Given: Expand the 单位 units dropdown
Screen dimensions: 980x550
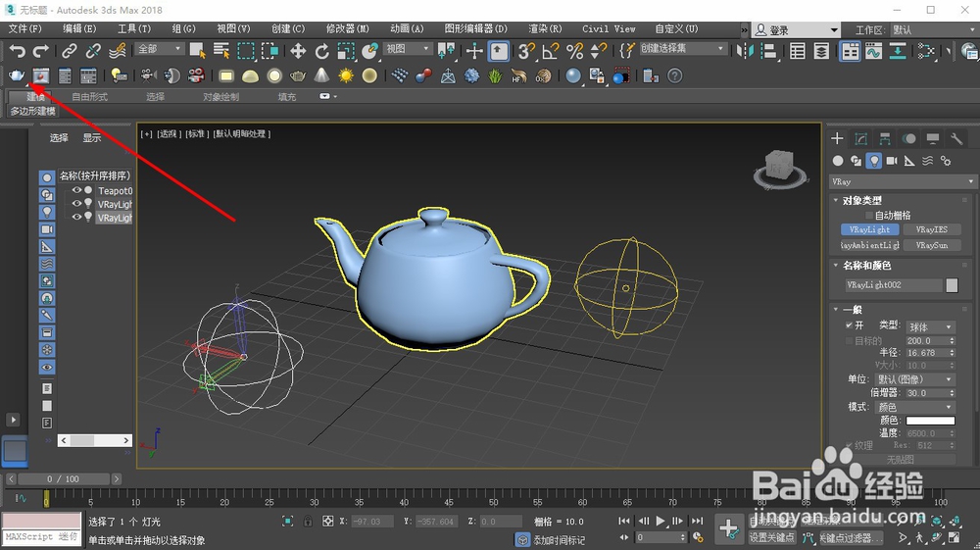Looking at the screenshot, I should (x=914, y=379).
